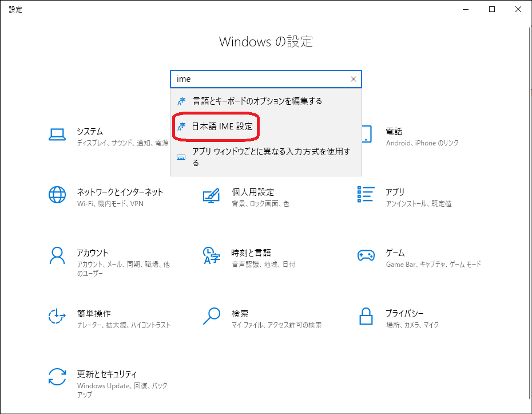Clear the search box with X
This screenshot has width=532, height=414.
[x=353, y=79]
